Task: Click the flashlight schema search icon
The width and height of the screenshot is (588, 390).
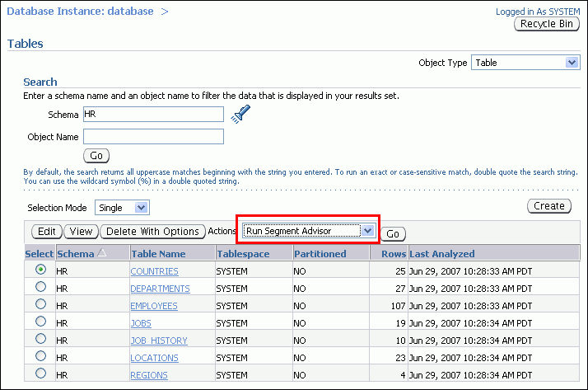Action: tap(240, 115)
